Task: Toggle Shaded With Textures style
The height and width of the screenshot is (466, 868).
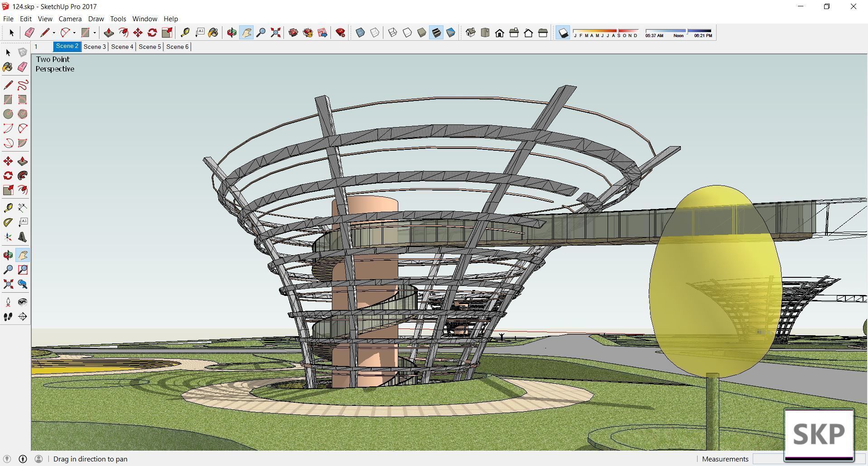Action: coord(436,33)
